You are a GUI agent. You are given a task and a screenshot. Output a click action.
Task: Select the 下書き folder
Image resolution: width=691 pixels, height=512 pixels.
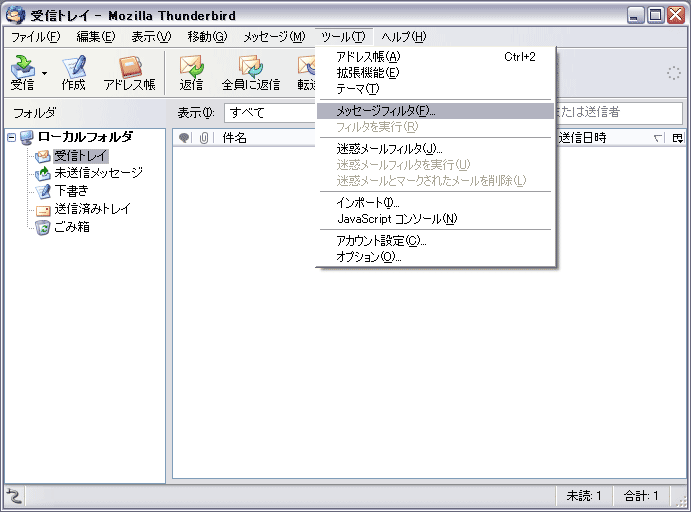coord(71,191)
